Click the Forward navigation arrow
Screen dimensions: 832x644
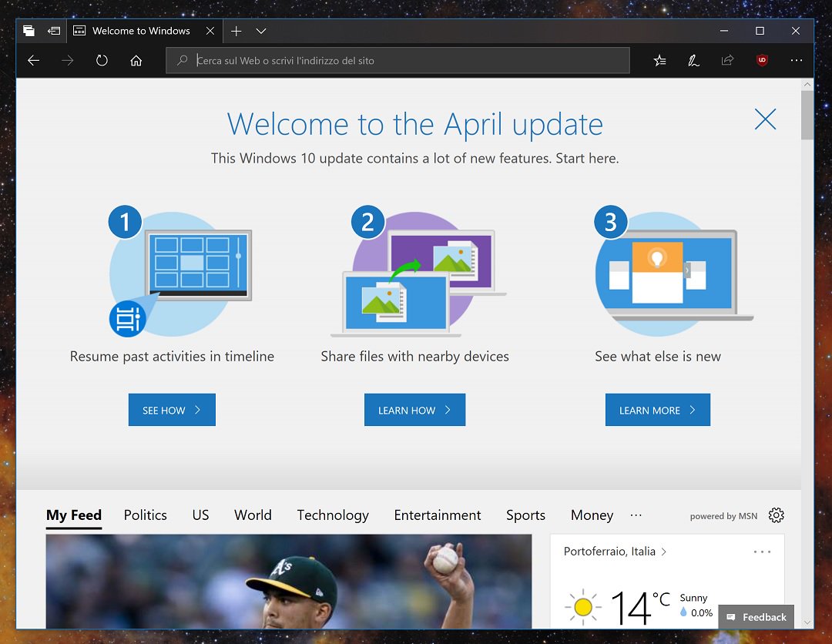(x=68, y=60)
